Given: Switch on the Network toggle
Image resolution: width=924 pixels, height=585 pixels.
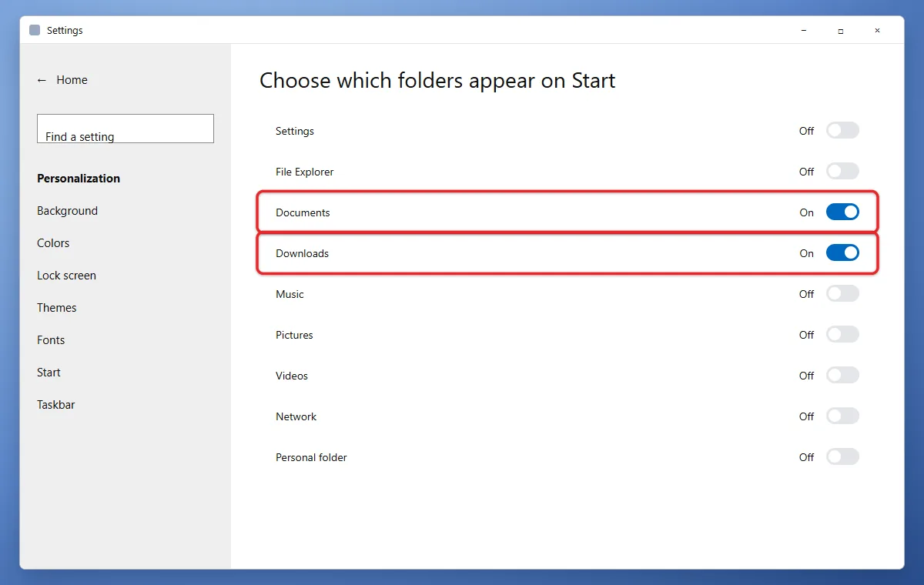Looking at the screenshot, I should pos(842,416).
